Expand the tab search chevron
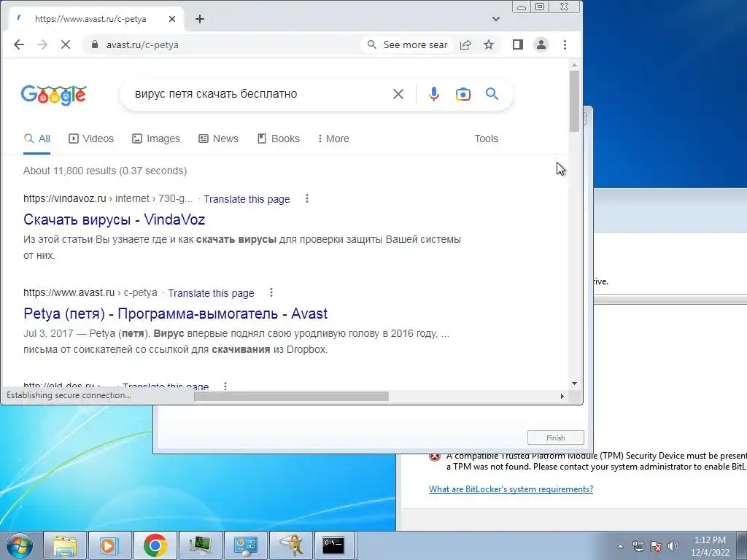The width and height of the screenshot is (747, 560). point(496,19)
